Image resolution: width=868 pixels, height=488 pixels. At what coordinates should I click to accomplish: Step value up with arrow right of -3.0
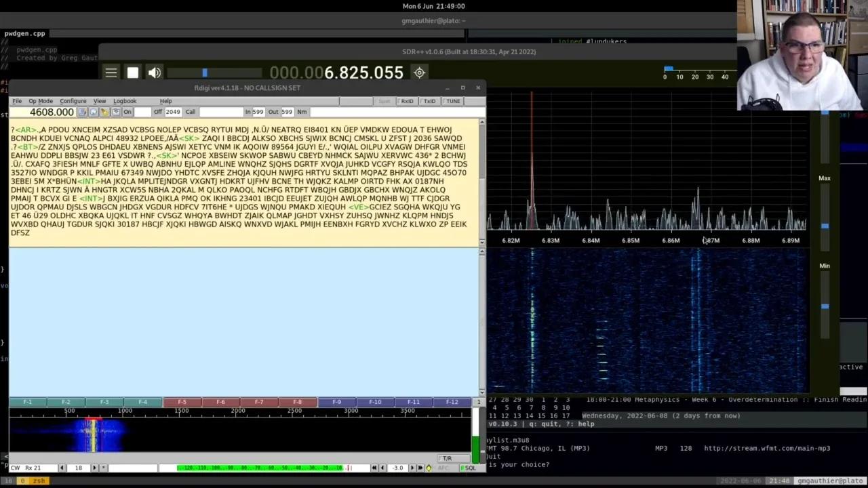point(412,468)
